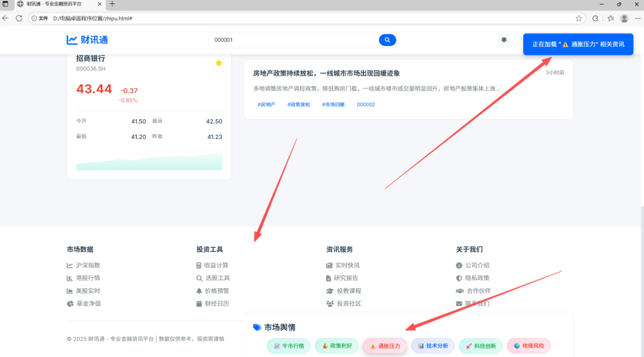Click the #房地产 news hashtag
Screen dimensions: 644x357
click(266, 105)
